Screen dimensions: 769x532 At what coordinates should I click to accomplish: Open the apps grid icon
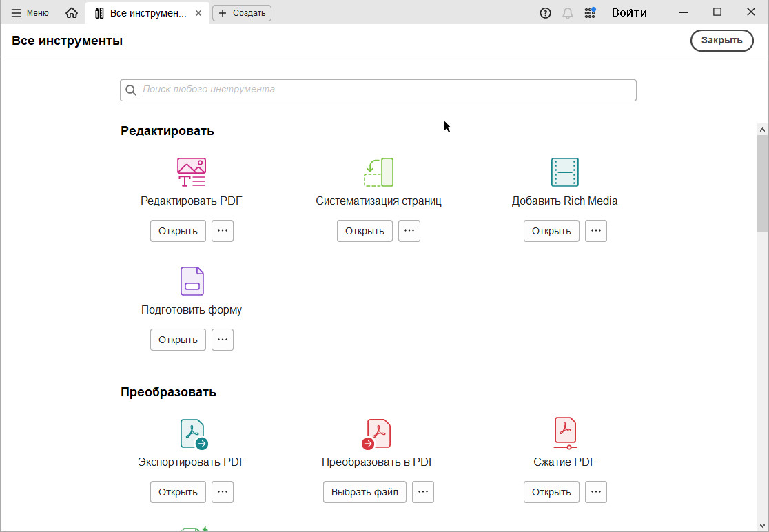590,13
